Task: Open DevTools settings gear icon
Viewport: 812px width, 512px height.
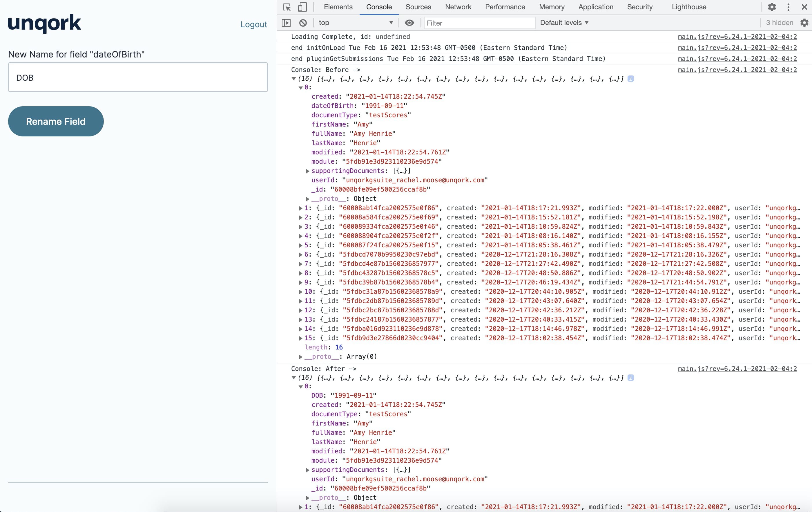Action: [x=772, y=7]
